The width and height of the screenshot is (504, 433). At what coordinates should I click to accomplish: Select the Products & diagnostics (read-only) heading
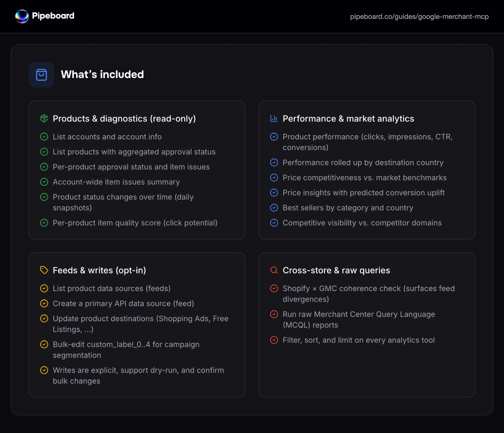pos(124,119)
